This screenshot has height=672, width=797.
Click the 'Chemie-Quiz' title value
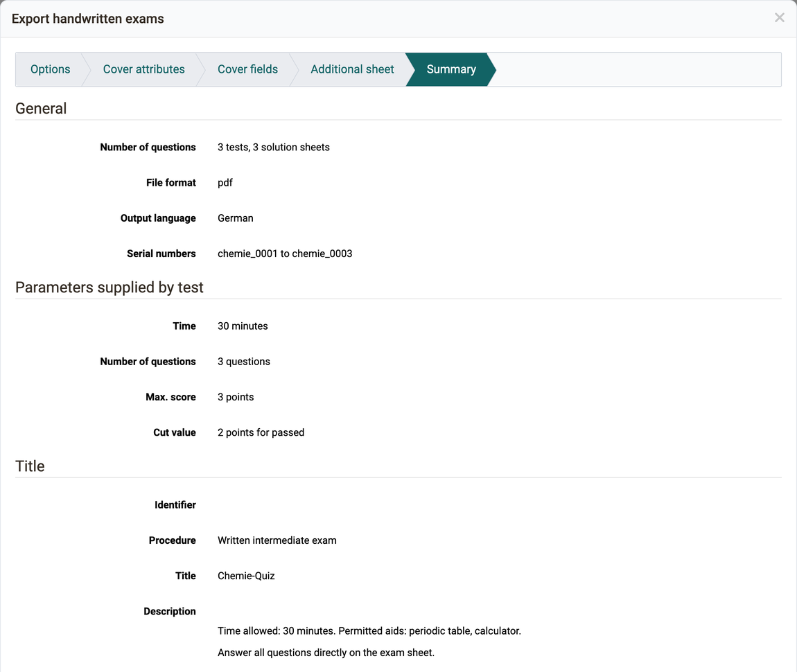pos(246,576)
